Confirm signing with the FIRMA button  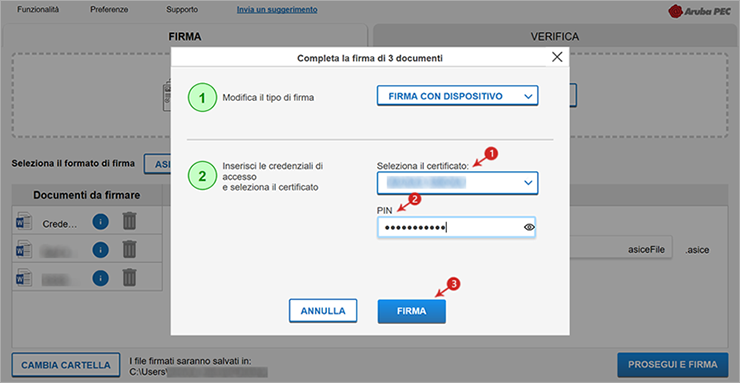click(x=412, y=311)
